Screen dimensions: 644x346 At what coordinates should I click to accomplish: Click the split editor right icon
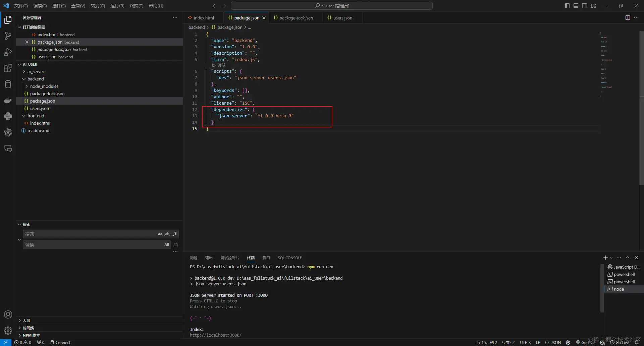tap(628, 18)
